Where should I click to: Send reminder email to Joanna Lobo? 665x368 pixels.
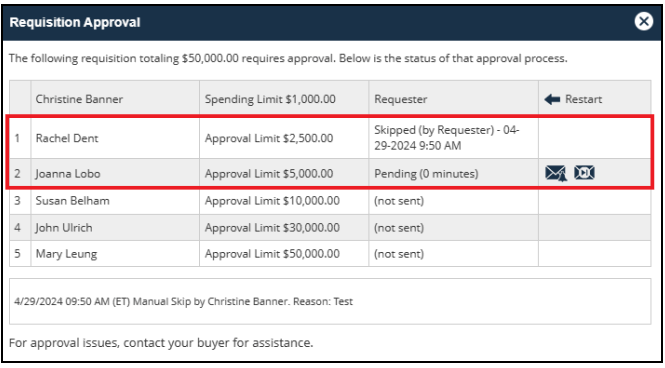coord(556,173)
